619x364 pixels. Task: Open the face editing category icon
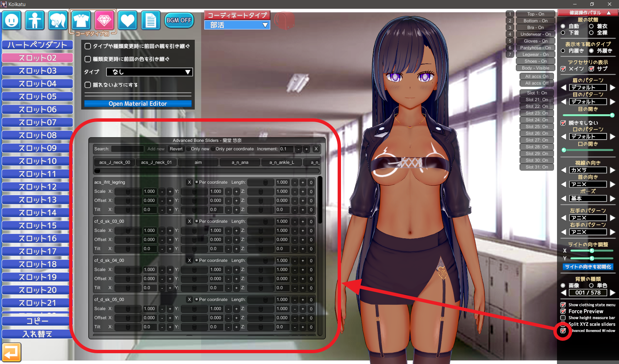pyautogui.click(x=12, y=21)
